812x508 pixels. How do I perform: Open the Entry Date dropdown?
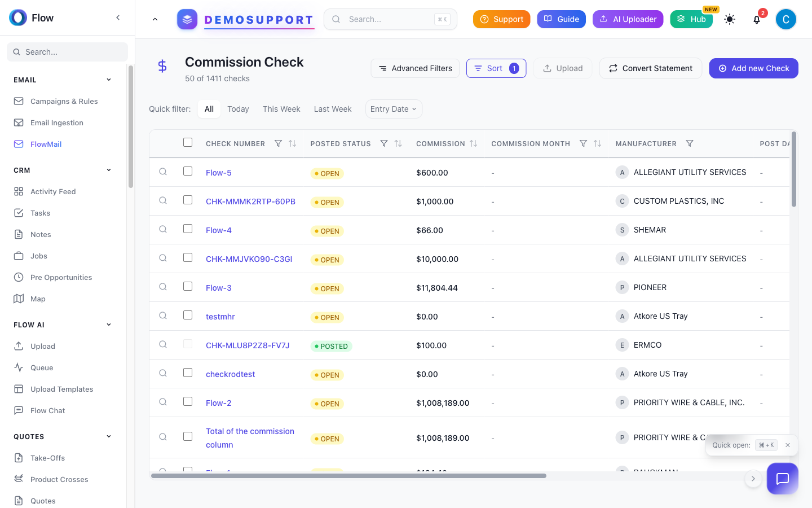tap(394, 109)
